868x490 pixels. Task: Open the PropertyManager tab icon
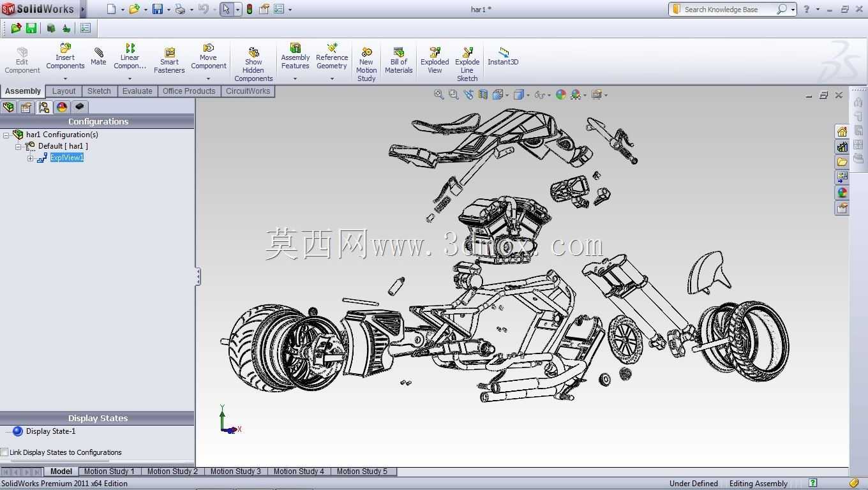(x=26, y=107)
